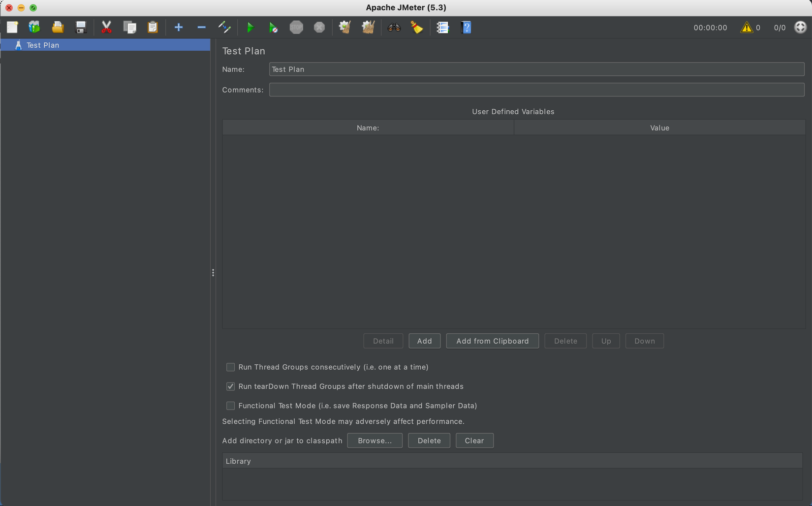This screenshot has height=506, width=812.
Task: Save the test plan with disk icon
Action: [x=81, y=28]
